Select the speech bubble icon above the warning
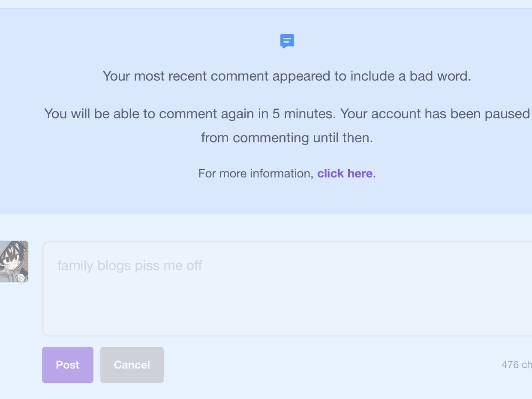532x399 pixels. (x=287, y=41)
